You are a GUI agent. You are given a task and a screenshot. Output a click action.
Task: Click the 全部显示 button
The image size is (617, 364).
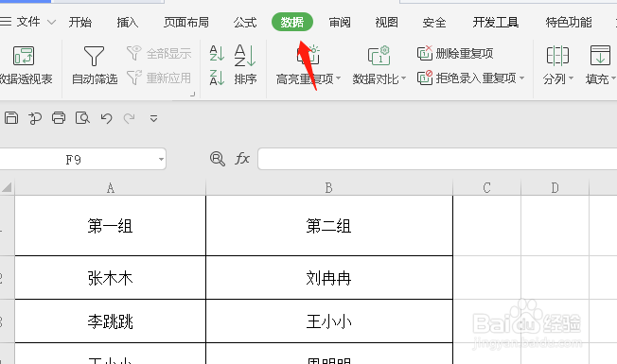tap(159, 53)
